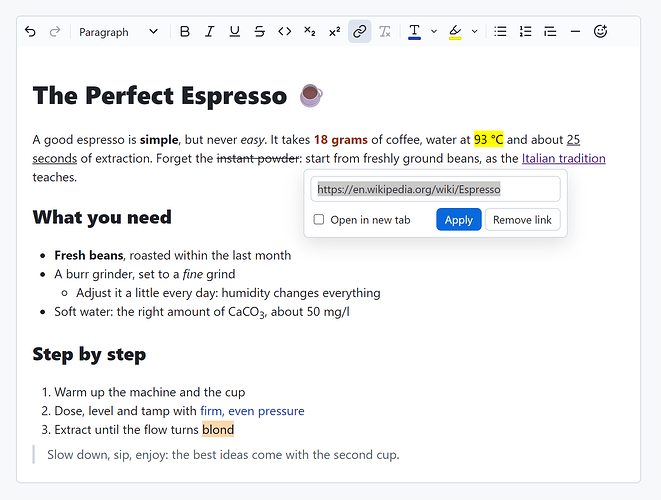
Task: Click the Remove link button
Action: pyautogui.click(x=522, y=220)
